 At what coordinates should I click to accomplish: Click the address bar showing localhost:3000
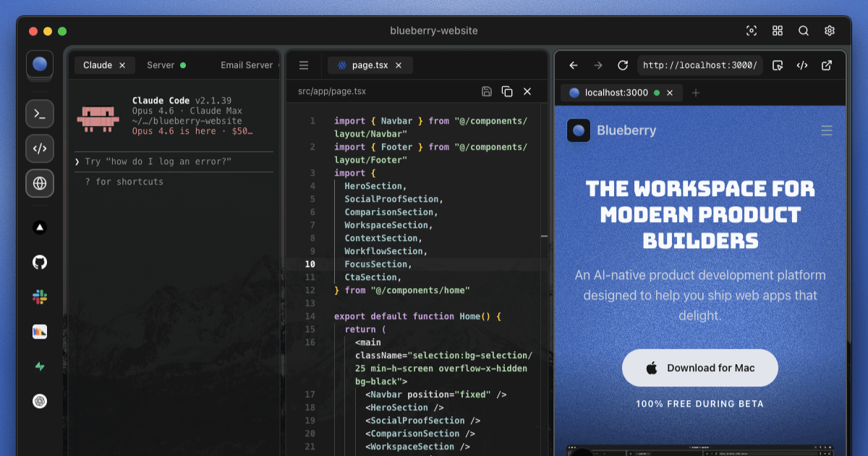point(699,65)
